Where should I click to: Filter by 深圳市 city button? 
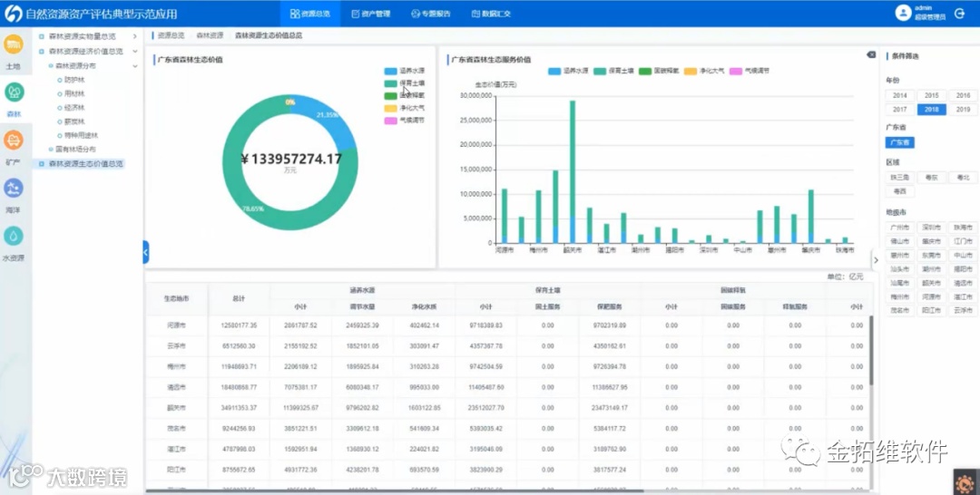(931, 228)
